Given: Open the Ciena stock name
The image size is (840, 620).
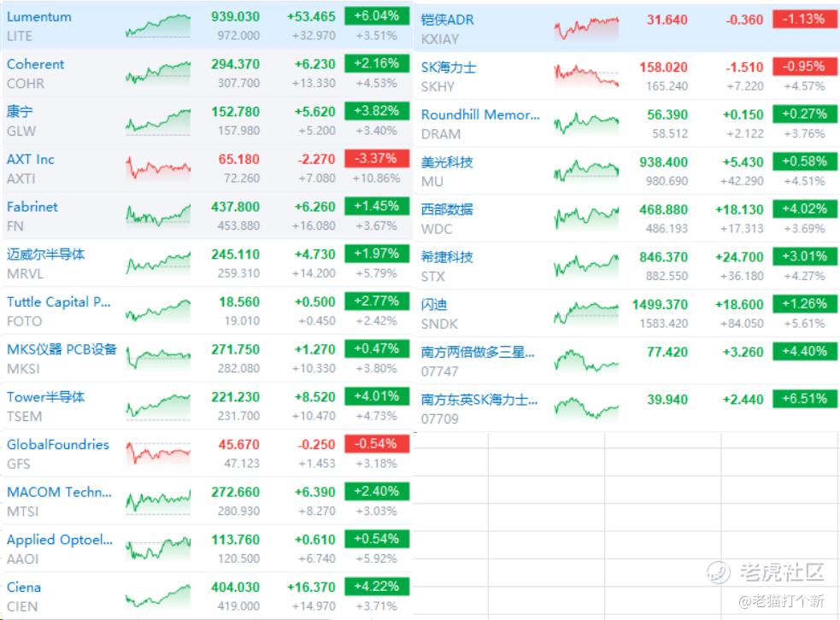Looking at the screenshot, I should click(x=24, y=588).
